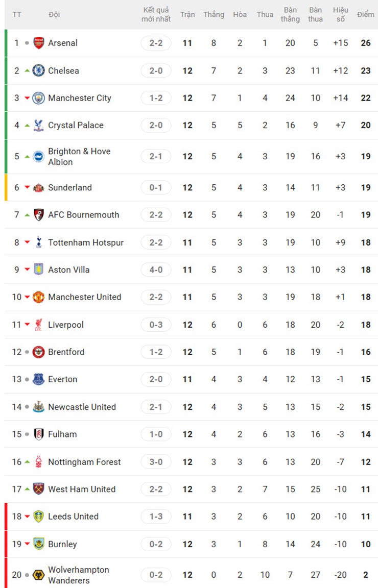Click the Manchester City crest icon
The width and height of the screenshot is (378, 588).
pos(39,98)
